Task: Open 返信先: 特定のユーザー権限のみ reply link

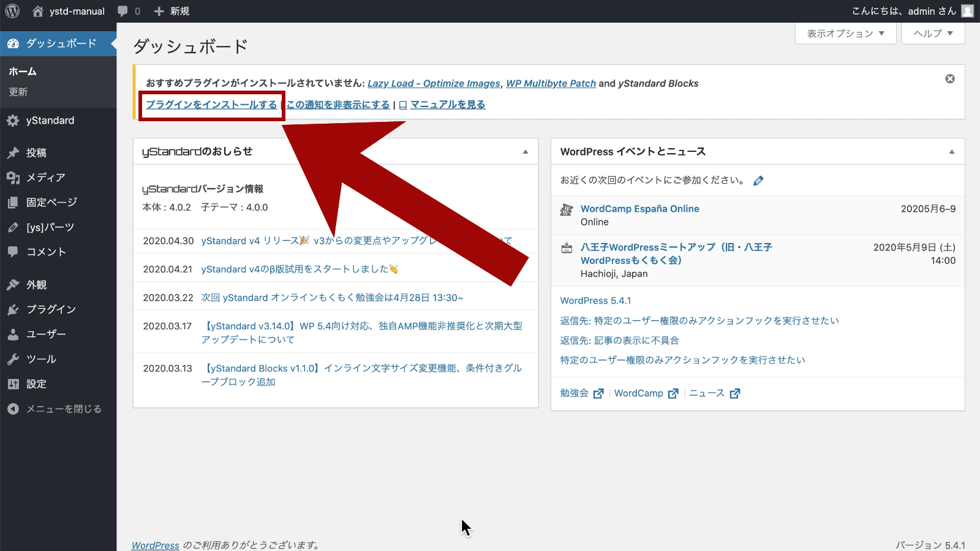Action: (x=699, y=321)
